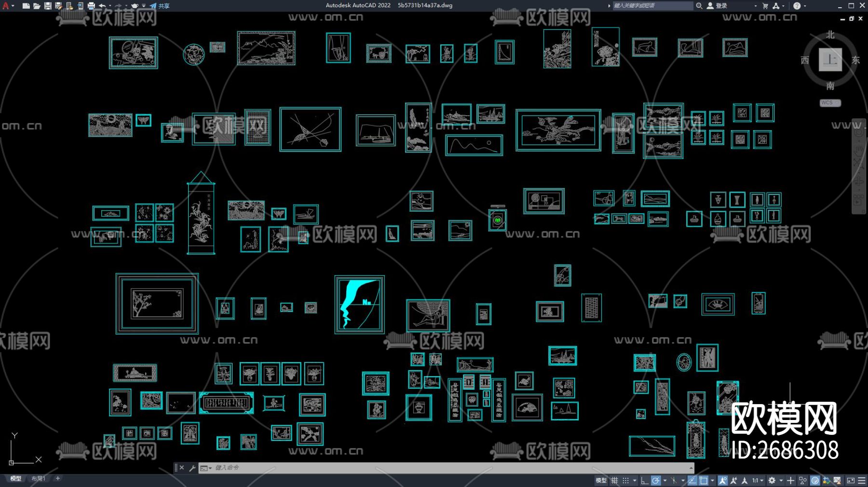Click the search magnifier icon
The height and width of the screenshot is (487, 868).
tap(699, 6)
